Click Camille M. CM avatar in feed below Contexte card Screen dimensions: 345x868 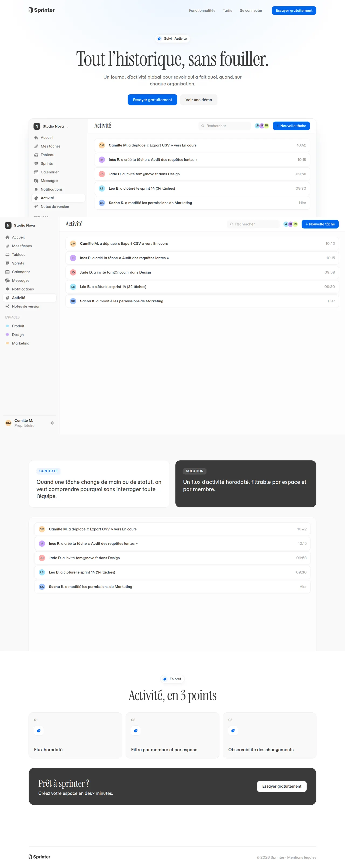(42, 529)
